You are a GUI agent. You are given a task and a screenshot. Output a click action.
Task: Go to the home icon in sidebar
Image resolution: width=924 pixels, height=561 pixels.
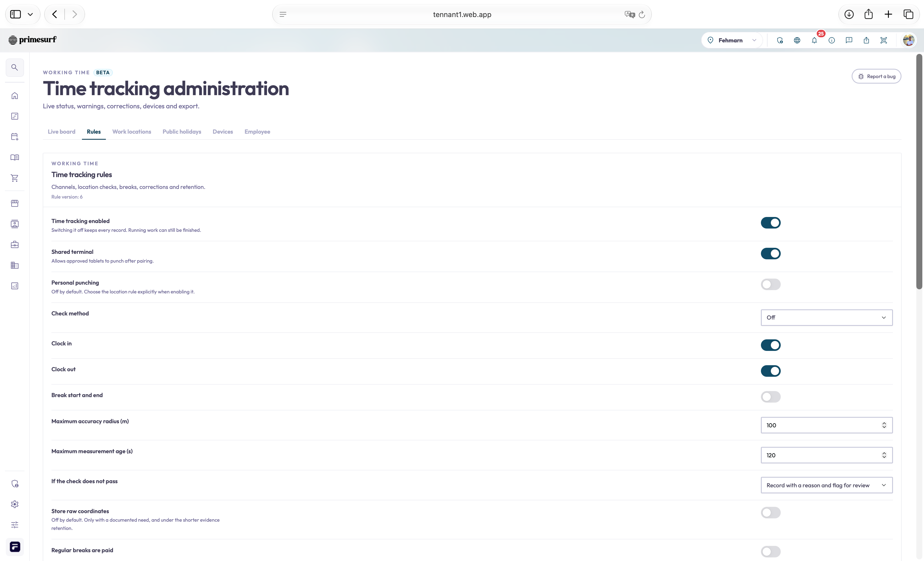pos(15,96)
